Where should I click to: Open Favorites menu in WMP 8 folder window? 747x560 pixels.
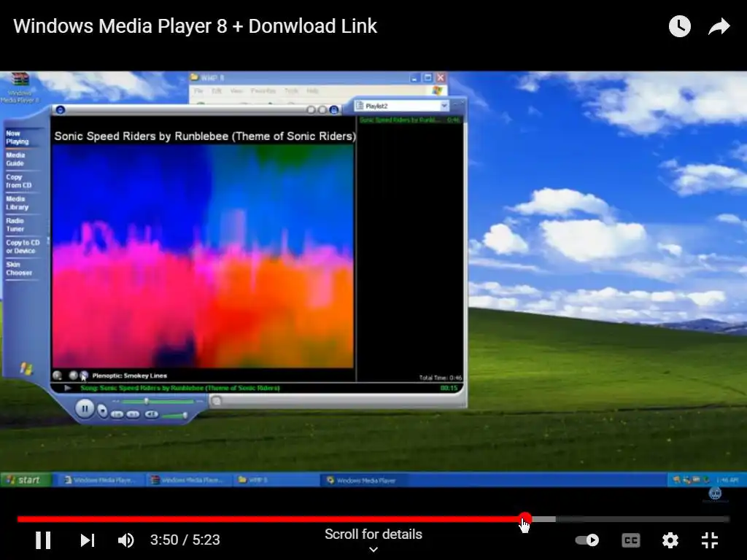(263, 90)
